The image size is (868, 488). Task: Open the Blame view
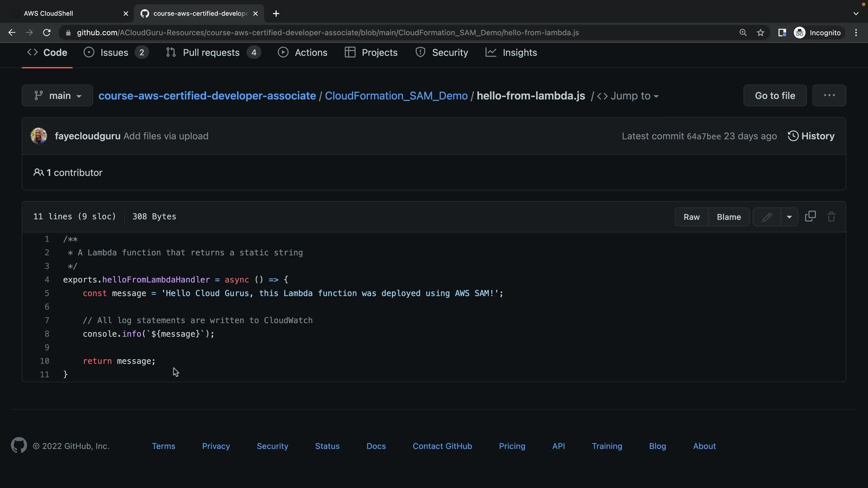click(728, 217)
